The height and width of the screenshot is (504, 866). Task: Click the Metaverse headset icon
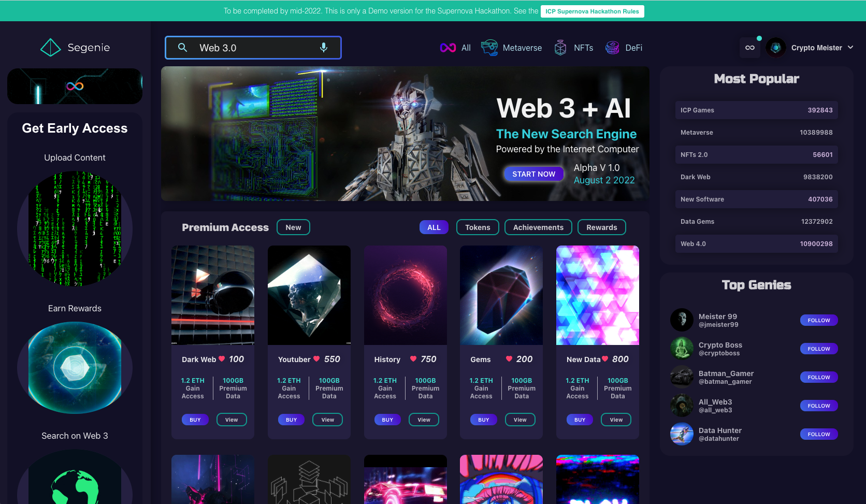(x=489, y=48)
